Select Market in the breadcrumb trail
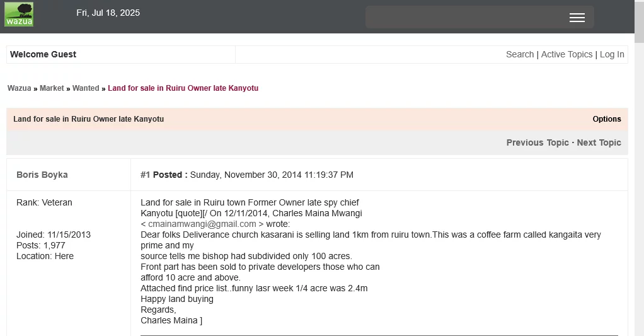 [52, 88]
